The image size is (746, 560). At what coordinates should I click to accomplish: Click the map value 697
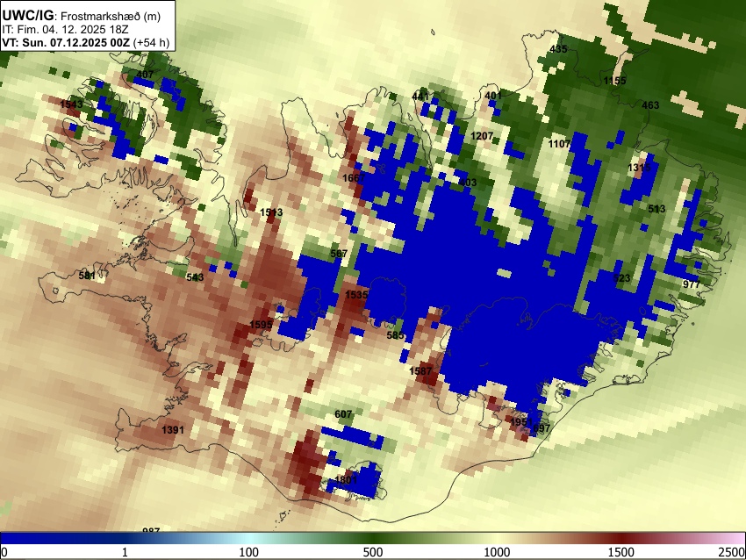click(542, 427)
